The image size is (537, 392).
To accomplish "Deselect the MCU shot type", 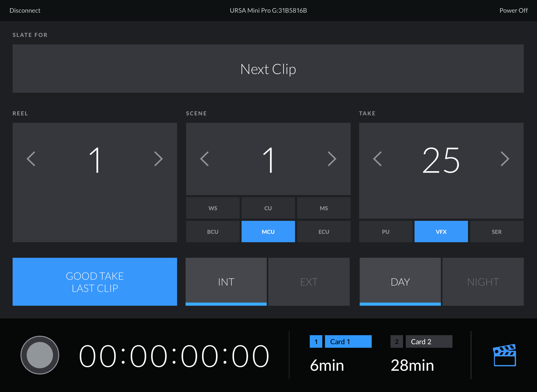I will point(268,232).
